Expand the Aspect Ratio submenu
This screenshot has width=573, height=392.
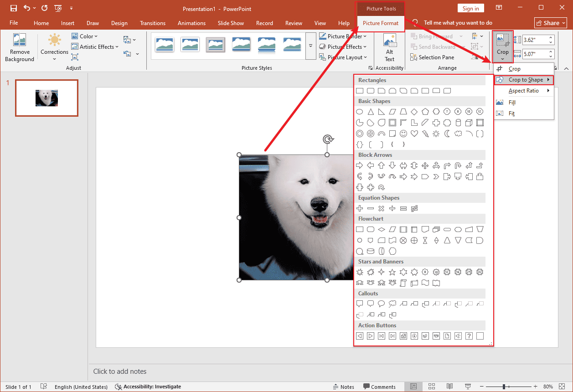(x=523, y=90)
